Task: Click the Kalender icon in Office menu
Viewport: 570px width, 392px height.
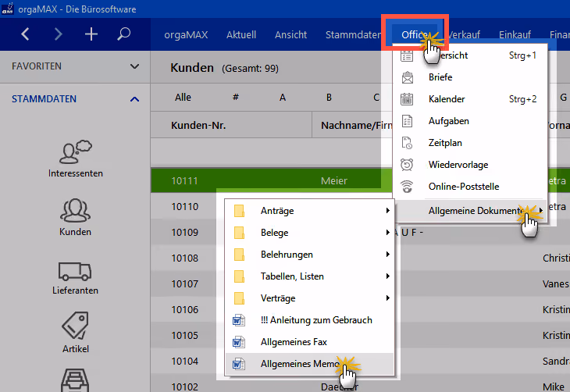Action: (407, 99)
